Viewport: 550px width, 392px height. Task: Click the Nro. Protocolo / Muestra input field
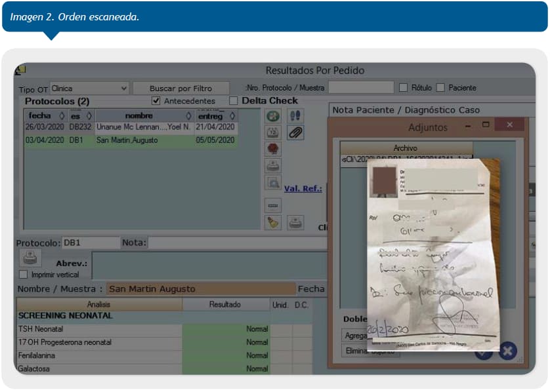[x=360, y=87]
